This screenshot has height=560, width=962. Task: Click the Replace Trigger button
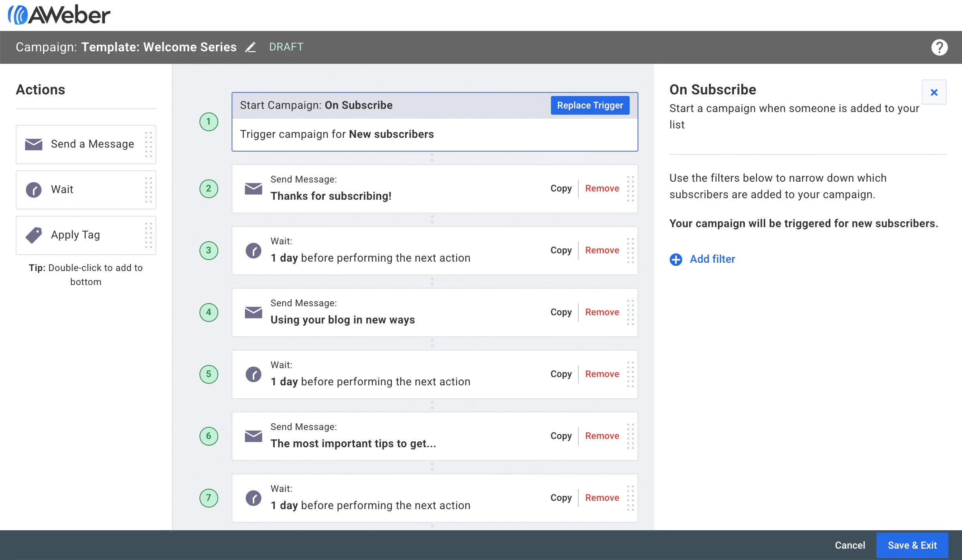589,105
